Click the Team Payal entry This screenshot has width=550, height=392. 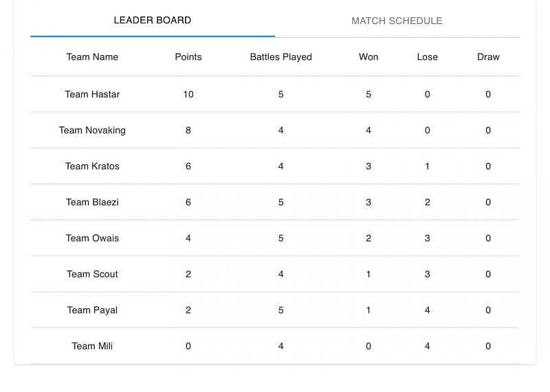click(92, 310)
